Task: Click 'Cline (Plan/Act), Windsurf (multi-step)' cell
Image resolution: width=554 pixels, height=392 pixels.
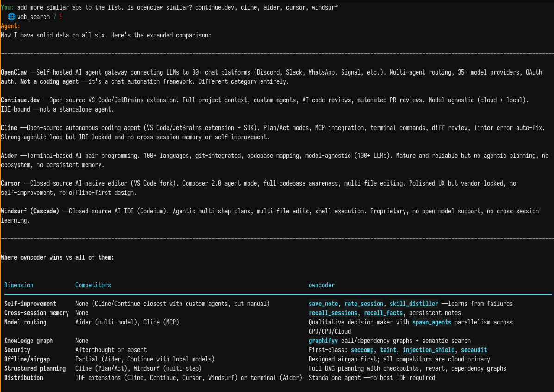Action: 138,368
